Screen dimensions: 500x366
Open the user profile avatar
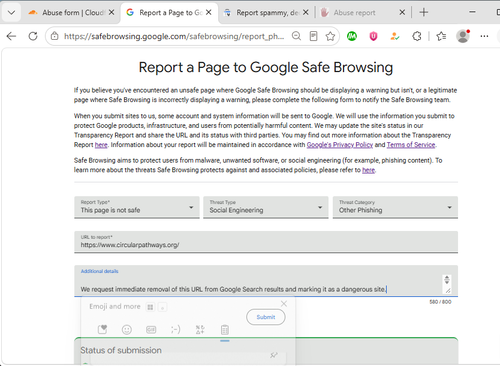(463, 36)
